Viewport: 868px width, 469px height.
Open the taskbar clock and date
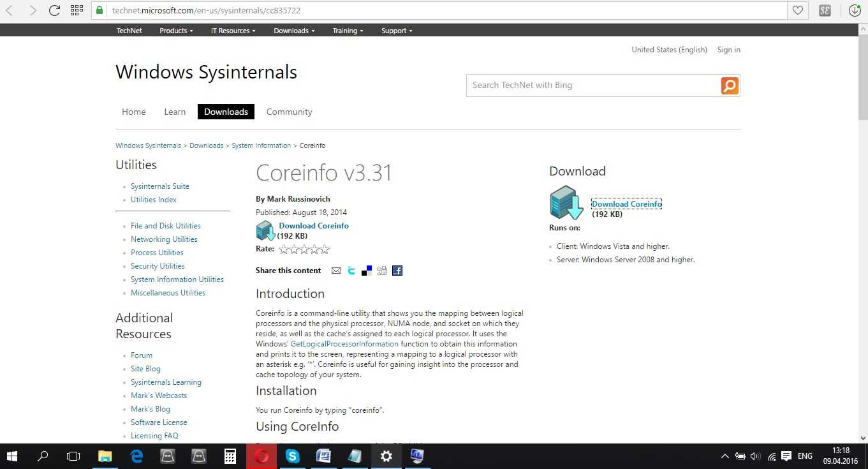point(840,456)
